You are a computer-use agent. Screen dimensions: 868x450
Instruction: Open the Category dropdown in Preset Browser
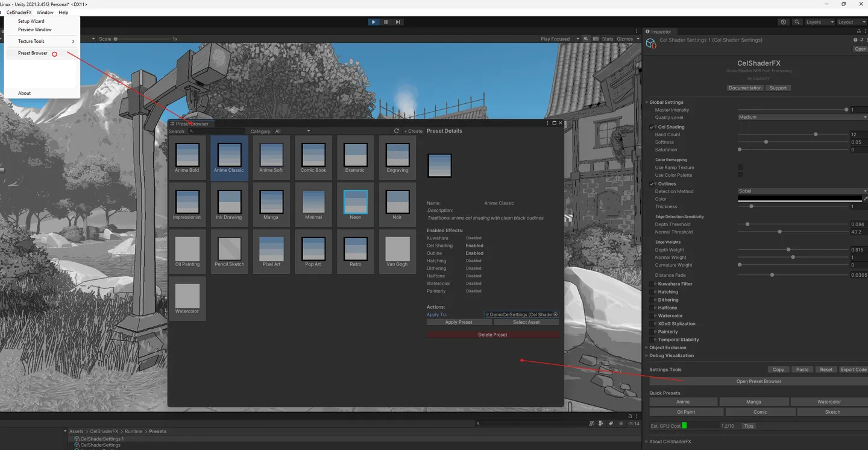tap(292, 131)
